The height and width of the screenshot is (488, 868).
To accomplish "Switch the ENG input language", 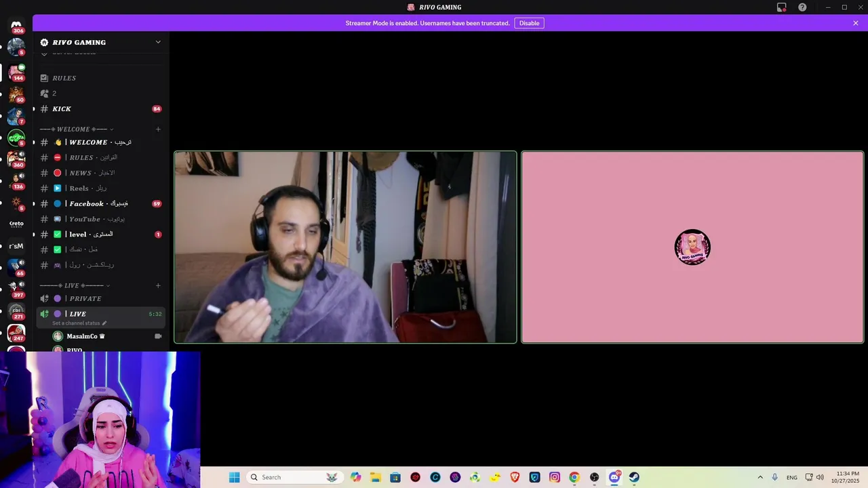I will pos(791,477).
